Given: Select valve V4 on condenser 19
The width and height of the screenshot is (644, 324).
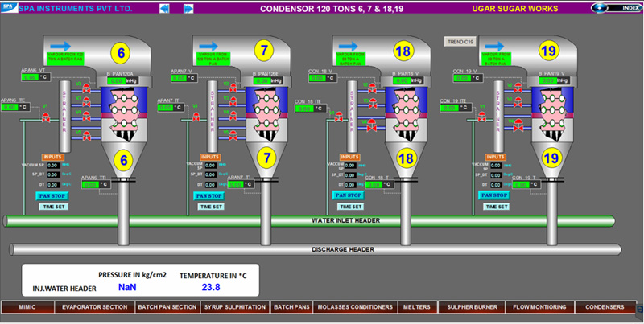Looking at the screenshot, I should pos(518,125).
